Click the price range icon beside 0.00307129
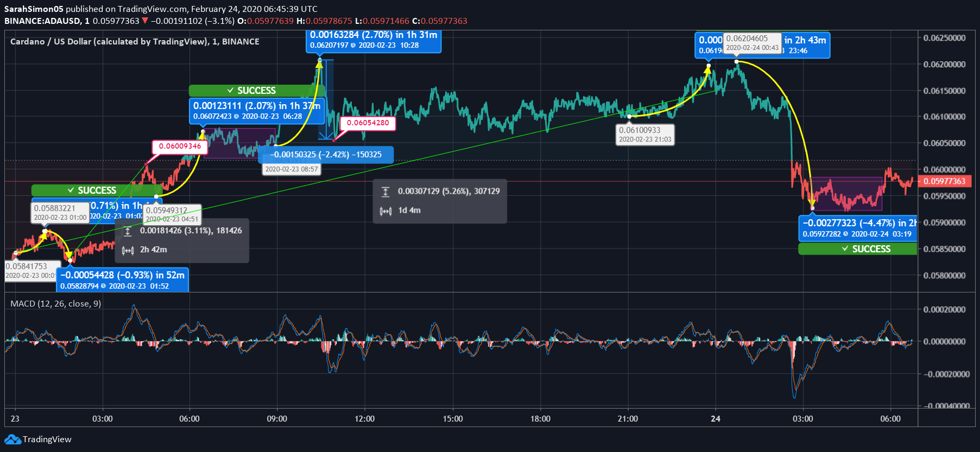Image resolution: width=980 pixels, height=452 pixels. (x=385, y=191)
